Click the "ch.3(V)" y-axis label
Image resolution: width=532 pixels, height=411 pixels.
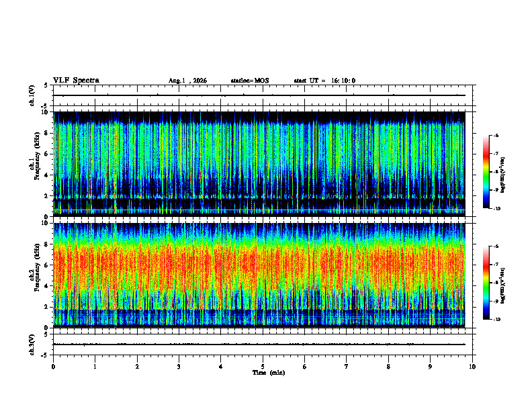(32, 345)
